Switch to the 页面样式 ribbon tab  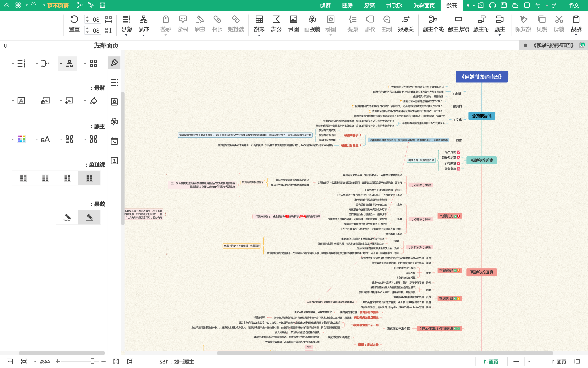(x=424, y=5)
